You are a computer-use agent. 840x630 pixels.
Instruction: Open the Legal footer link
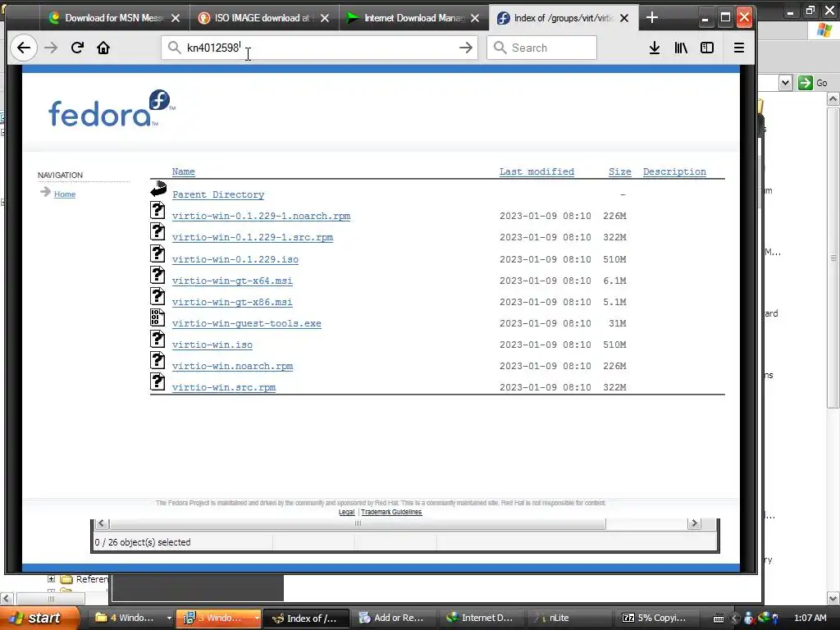point(347,512)
